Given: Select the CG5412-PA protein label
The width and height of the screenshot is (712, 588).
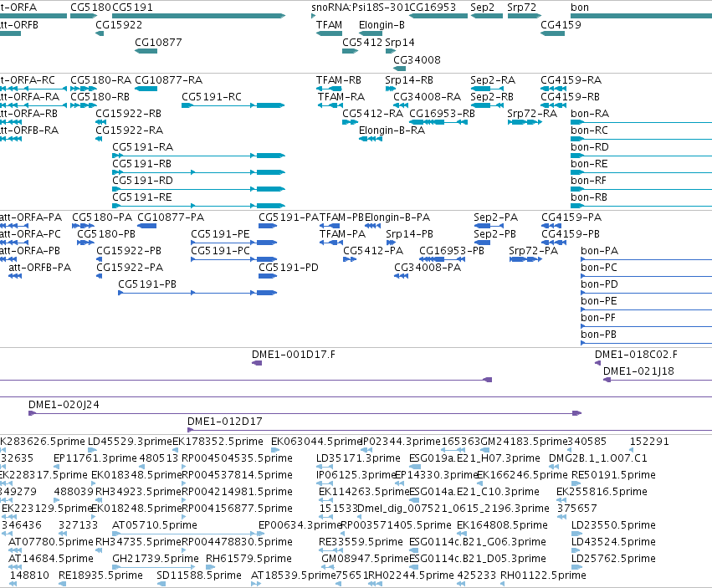Looking at the screenshot, I should (373, 251).
